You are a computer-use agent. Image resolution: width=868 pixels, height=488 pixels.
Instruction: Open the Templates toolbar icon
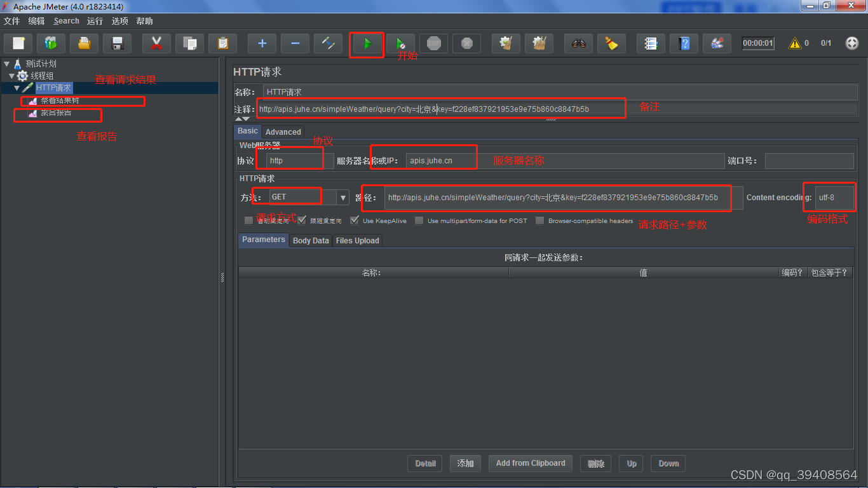coord(51,44)
